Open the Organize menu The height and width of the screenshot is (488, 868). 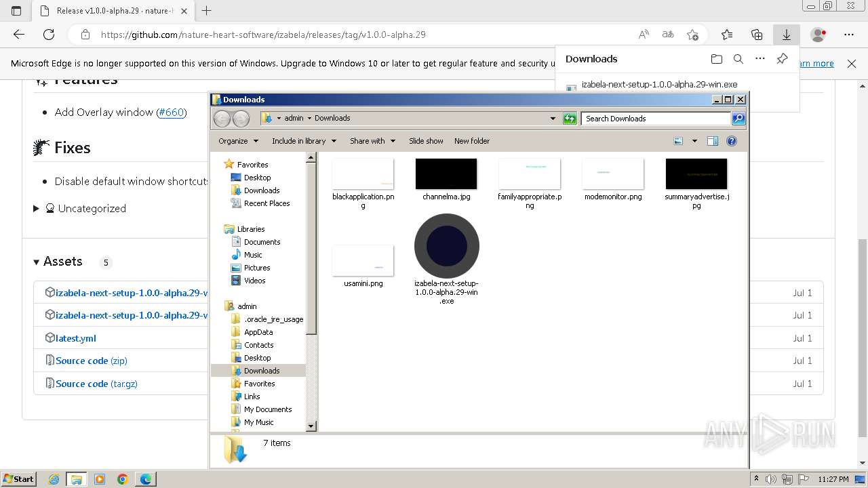[239, 141]
